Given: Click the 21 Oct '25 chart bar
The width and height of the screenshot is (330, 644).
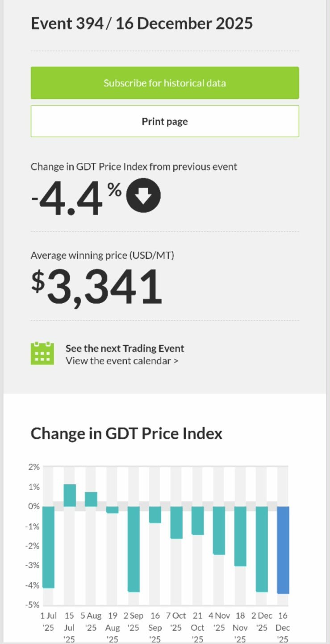Looking at the screenshot, I should [198, 521].
